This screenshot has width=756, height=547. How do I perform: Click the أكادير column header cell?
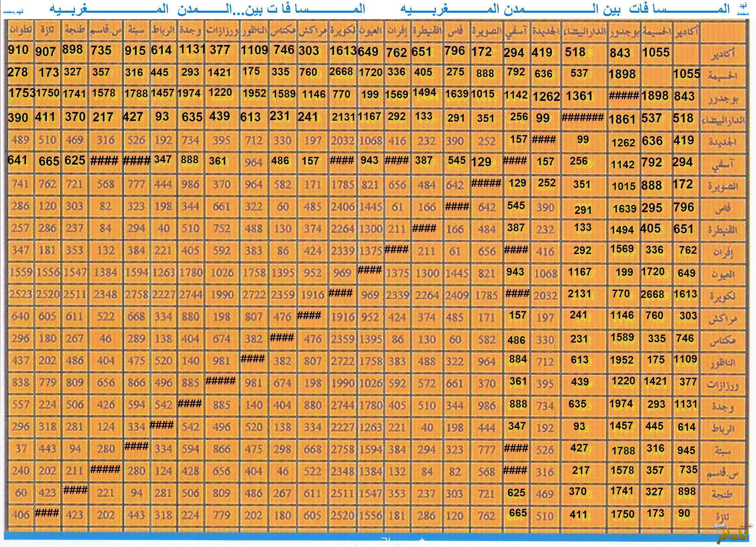(686, 32)
